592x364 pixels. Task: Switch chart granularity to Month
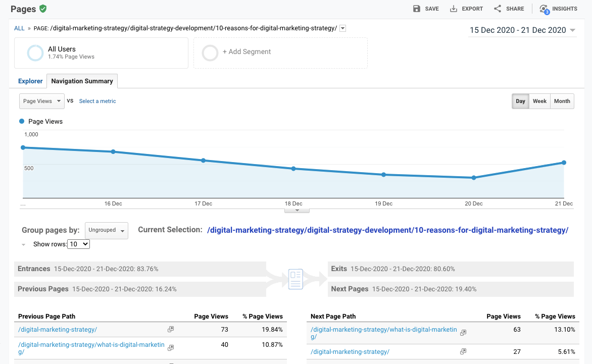tap(562, 101)
